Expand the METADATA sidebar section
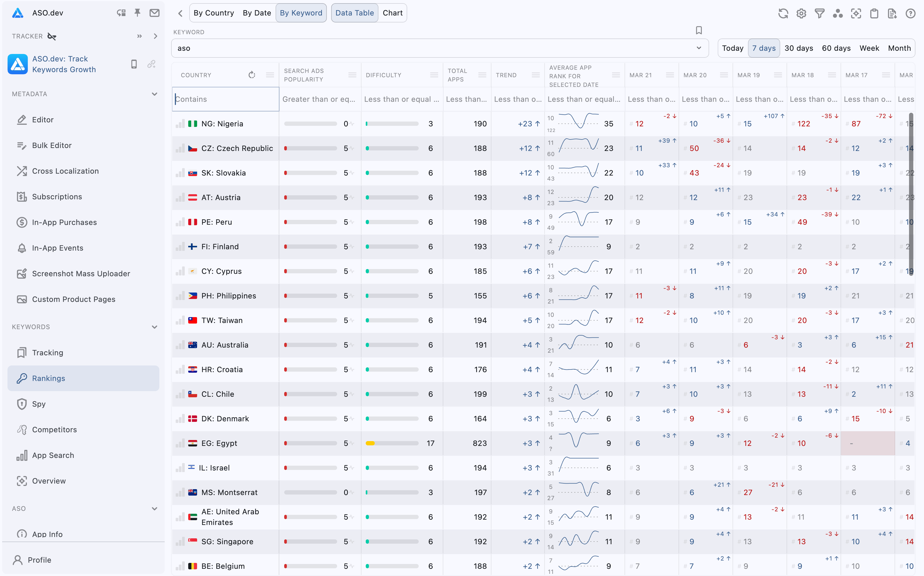Image resolution: width=924 pixels, height=576 pixels. (154, 94)
